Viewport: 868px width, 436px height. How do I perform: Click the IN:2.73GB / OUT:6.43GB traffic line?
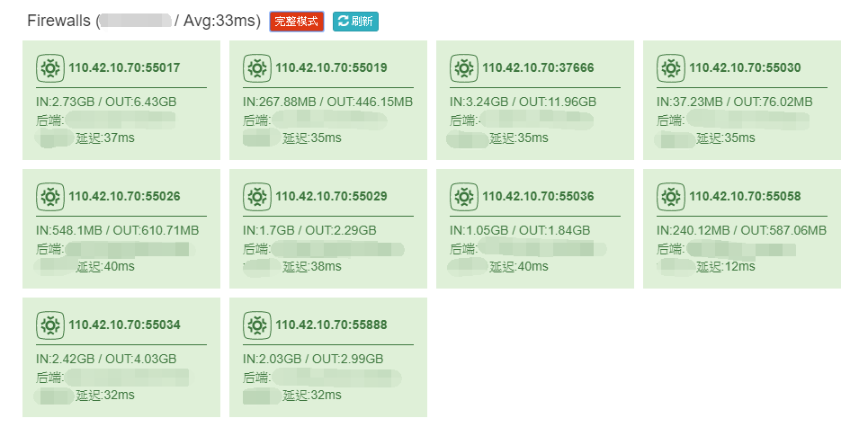point(106,102)
